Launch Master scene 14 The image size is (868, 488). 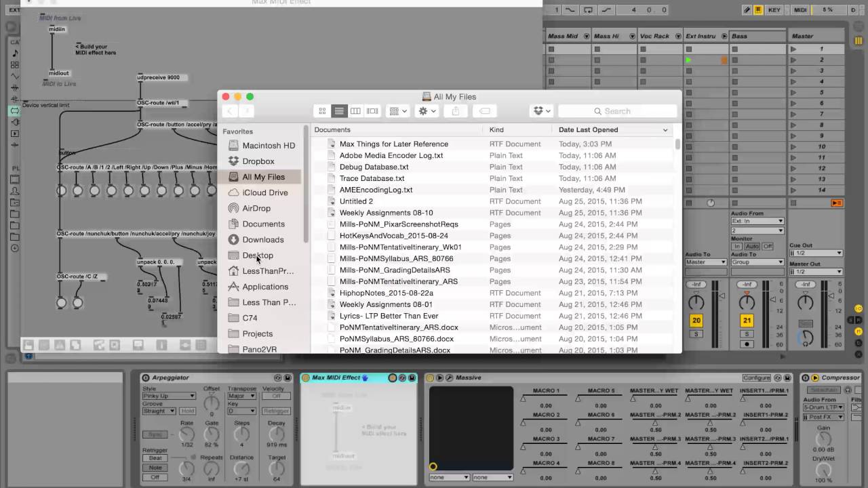pyautogui.click(x=793, y=190)
